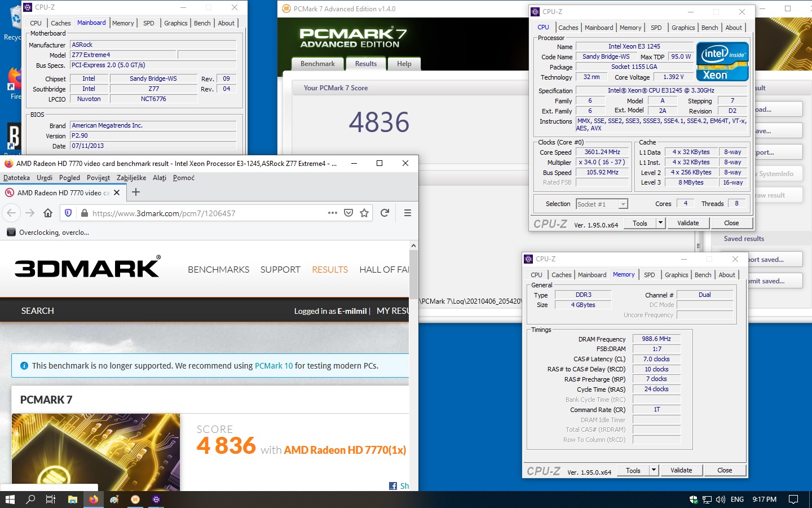Open page actions three-dot menu
The height and width of the screenshot is (508, 812).
(x=333, y=213)
